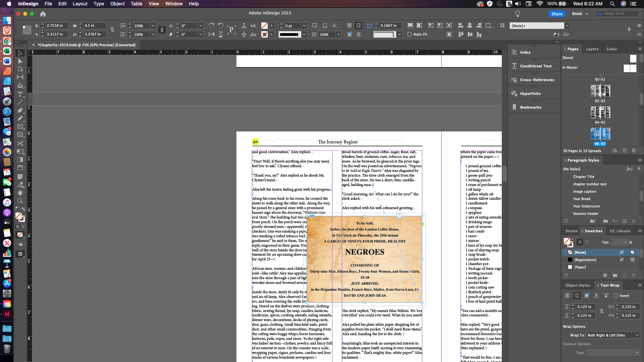644x362 pixels.
Task: Open the stroke weight dropdown showing 0 pt
Action: [x=304, y=26]
